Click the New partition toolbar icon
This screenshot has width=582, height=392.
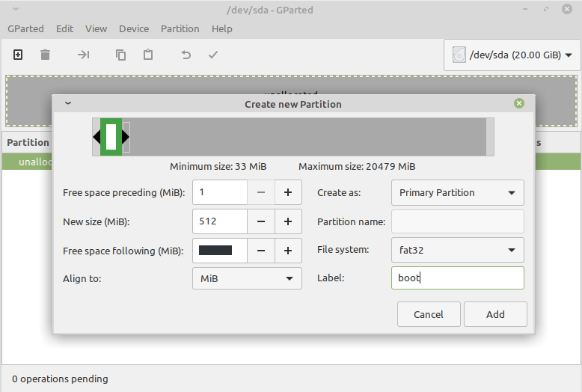[x=18, y=55]
